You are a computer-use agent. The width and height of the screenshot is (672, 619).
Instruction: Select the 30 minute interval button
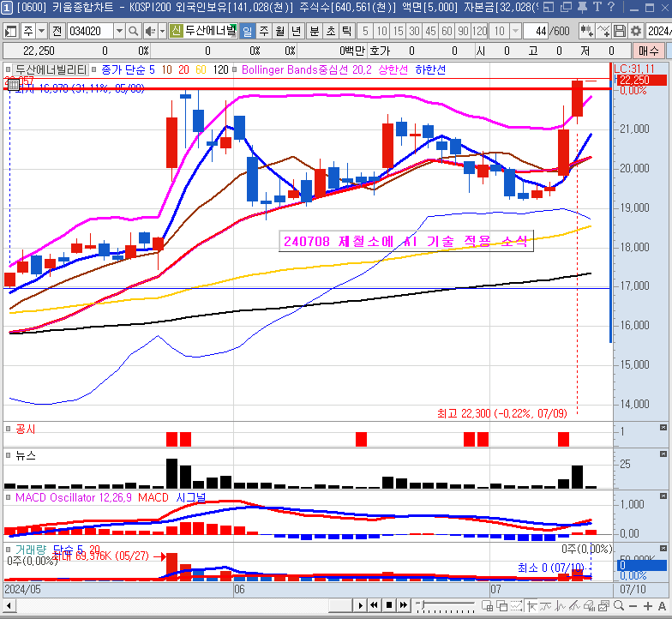pos(414,31)
